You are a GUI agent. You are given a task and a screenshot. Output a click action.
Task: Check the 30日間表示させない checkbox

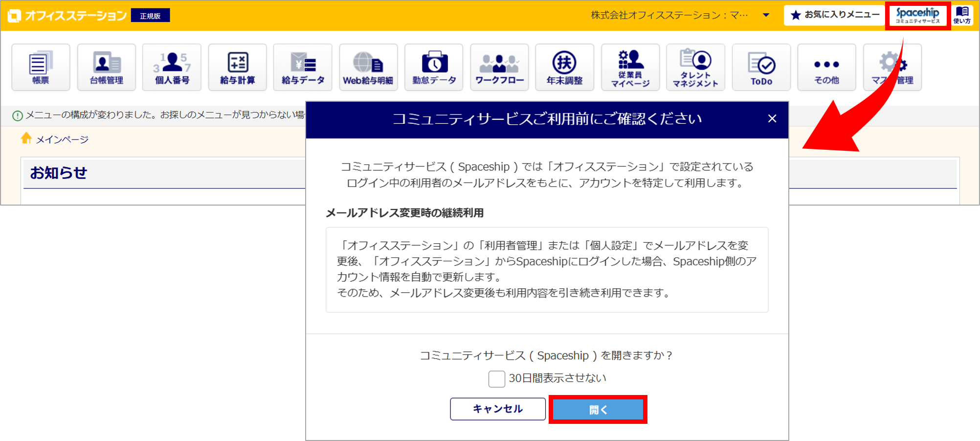pos(496,378)
